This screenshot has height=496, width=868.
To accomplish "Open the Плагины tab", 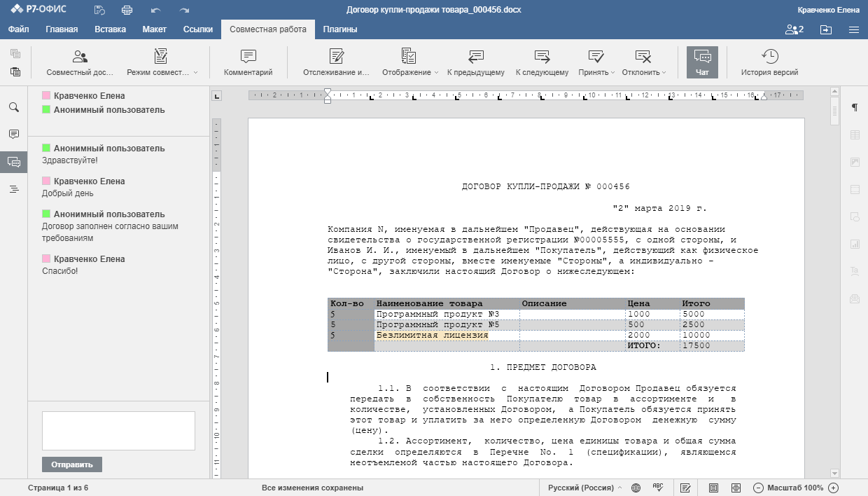I will tap(340, 29).
